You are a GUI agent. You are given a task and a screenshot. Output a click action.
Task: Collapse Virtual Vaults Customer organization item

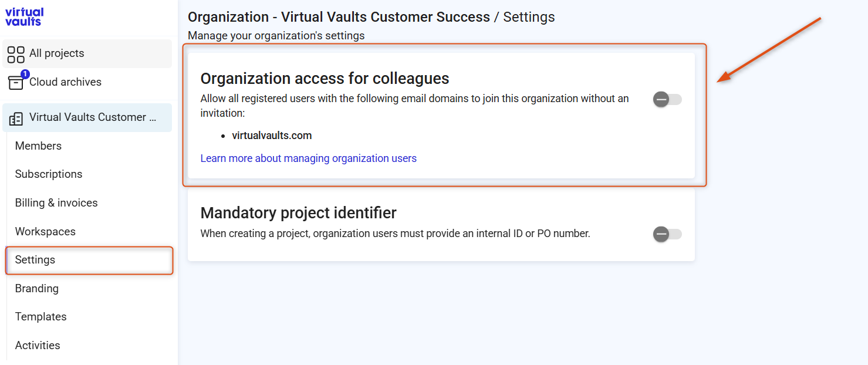pos(87,117)
